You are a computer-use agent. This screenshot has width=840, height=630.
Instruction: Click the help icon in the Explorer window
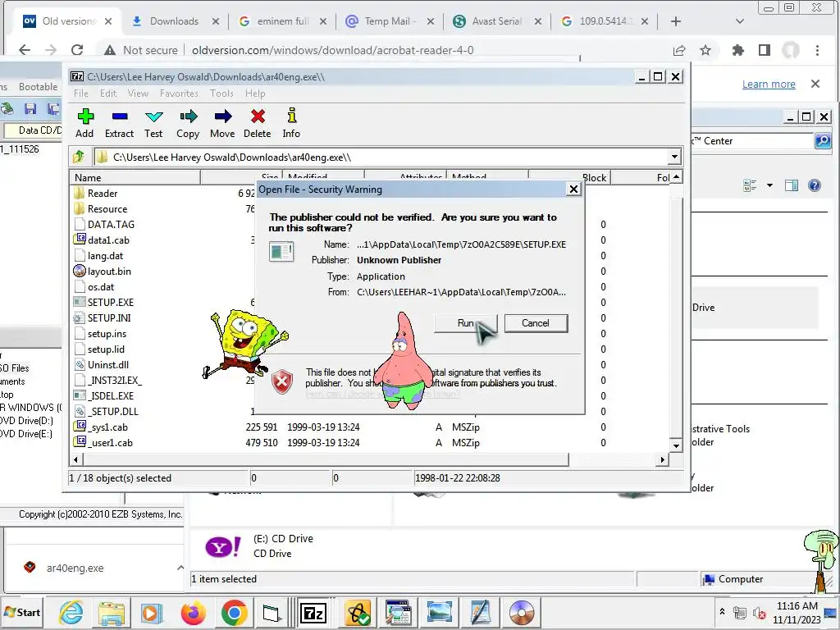[815, 185]
